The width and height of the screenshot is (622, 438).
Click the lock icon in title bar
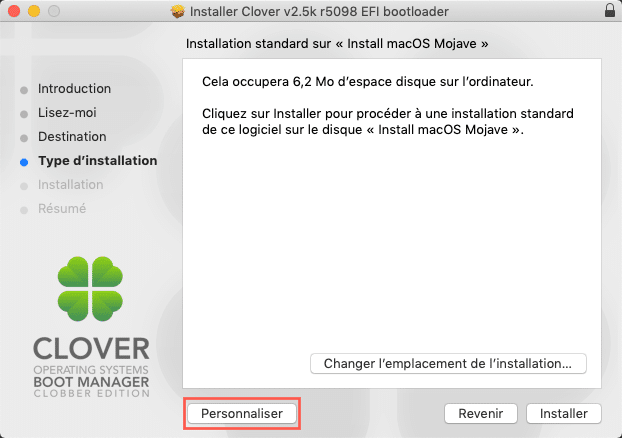(610, 11)
